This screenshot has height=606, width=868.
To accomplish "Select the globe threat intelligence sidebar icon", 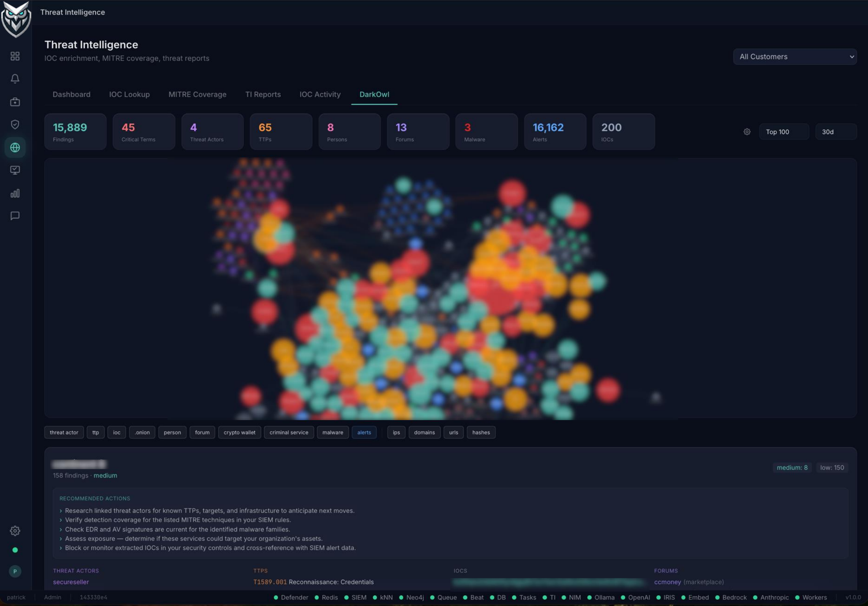I will [15, 148].
